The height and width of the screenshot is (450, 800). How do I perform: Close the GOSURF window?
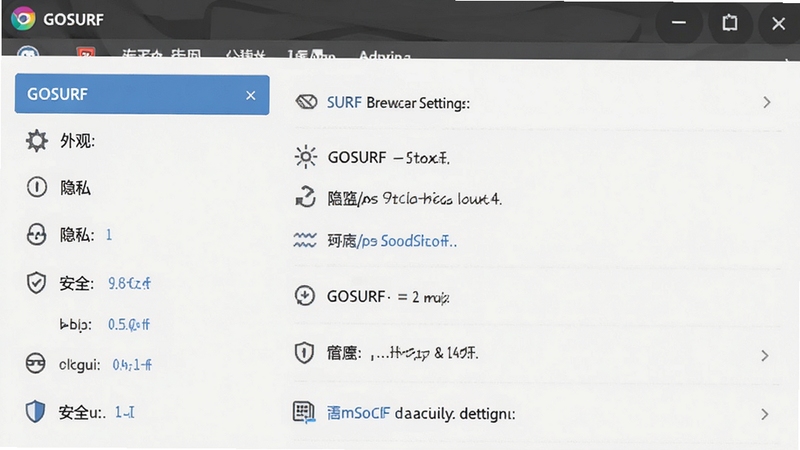[779, 23]
